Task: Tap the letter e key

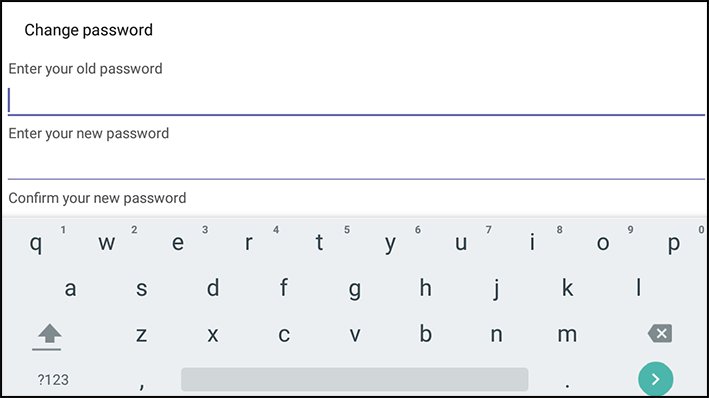Action: [178, 243]
